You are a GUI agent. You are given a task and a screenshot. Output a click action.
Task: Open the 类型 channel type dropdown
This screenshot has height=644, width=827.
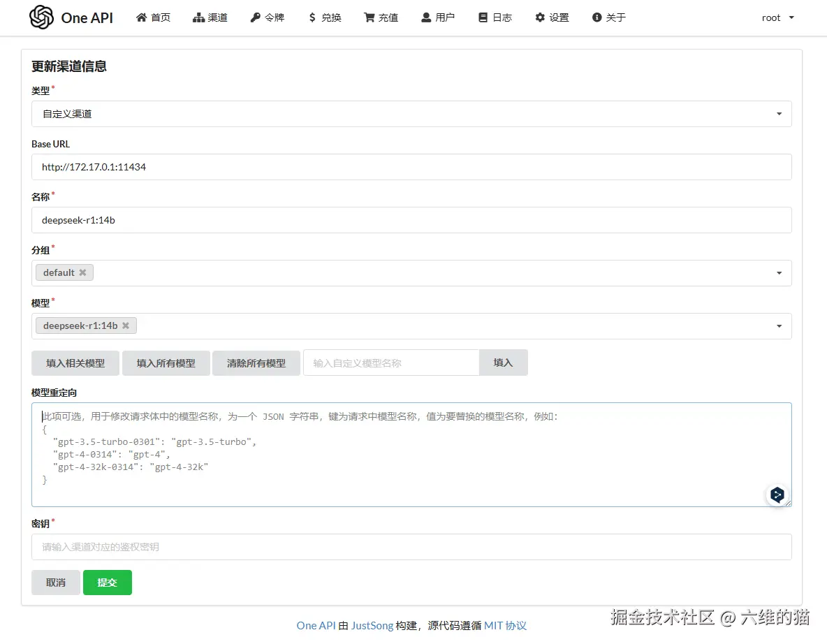[411, 114]
